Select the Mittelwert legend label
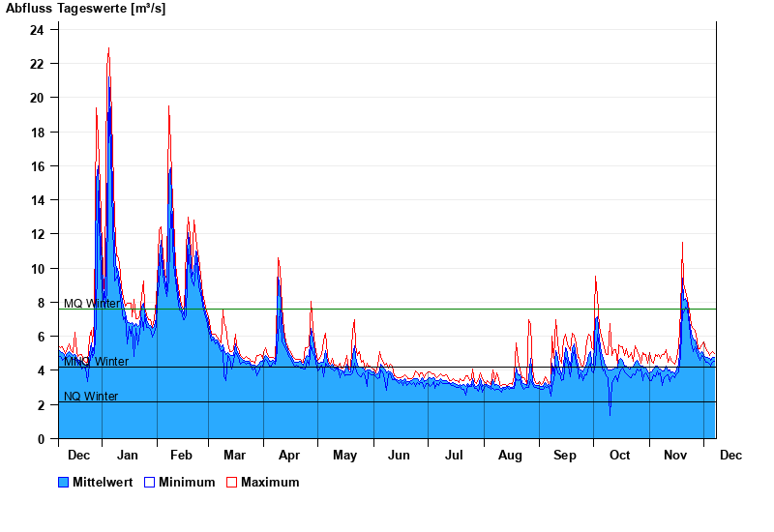 click(x=103, y=483)
